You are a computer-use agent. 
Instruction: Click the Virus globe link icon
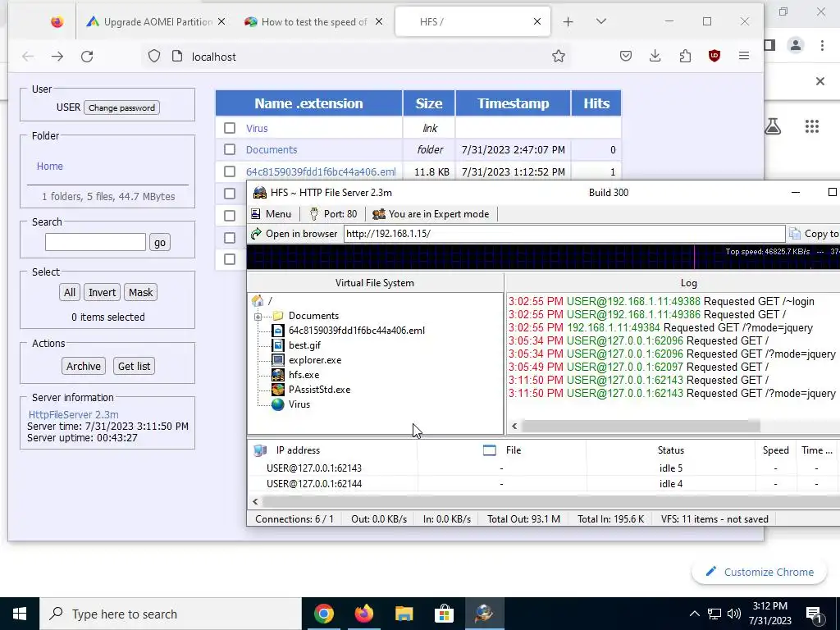tap(277, 404)
